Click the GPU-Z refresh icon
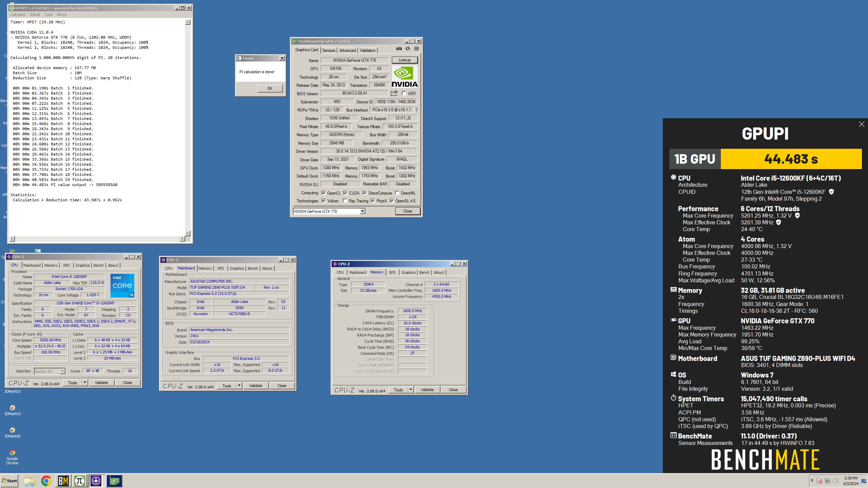Image resolution: width=868 pixels, height=488 pixels. (408, 49)
